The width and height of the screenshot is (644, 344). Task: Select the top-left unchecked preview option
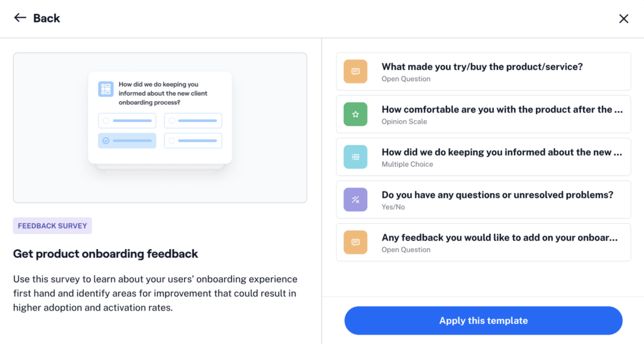coord(127,121)
